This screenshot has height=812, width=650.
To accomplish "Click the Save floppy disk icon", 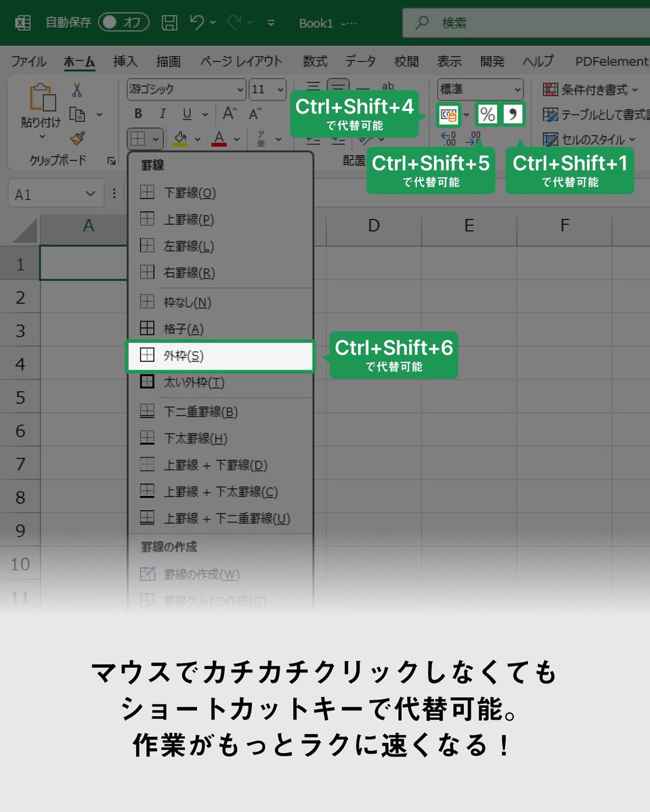I will pyautogui.click(x=171, y=22).
